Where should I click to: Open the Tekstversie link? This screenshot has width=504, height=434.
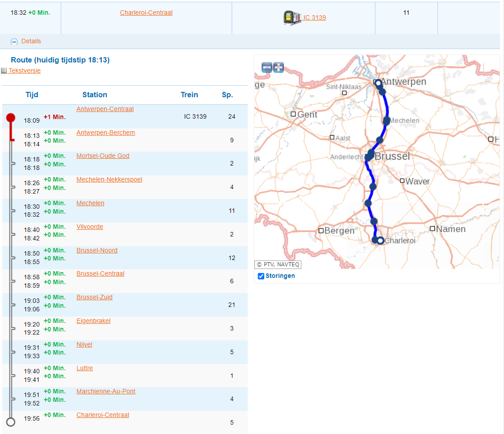pos(25,70)
